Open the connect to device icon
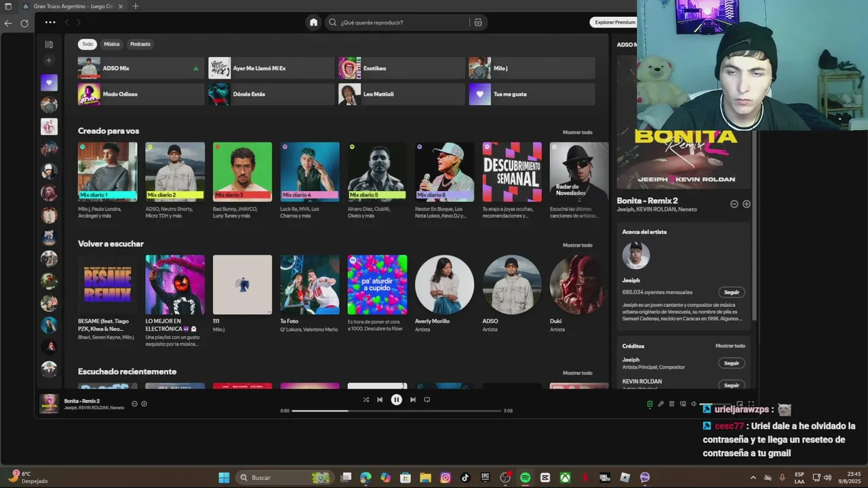The width and height of the screenshot is (868, 488). (683, 404)
